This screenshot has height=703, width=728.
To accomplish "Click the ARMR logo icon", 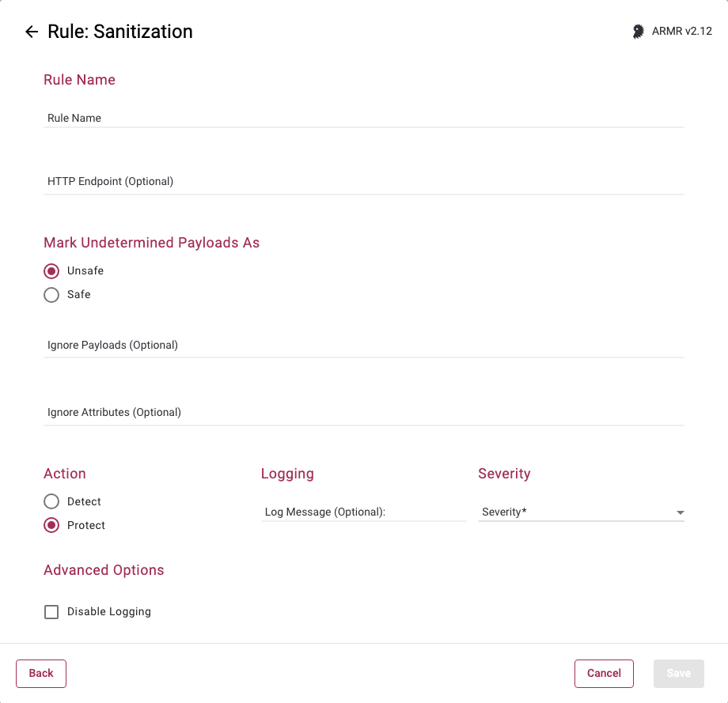I will [638, 32].
